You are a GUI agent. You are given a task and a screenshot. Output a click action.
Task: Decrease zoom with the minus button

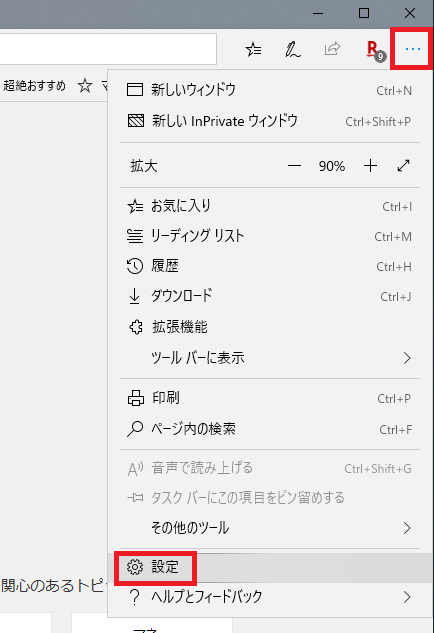pos(294,166)
